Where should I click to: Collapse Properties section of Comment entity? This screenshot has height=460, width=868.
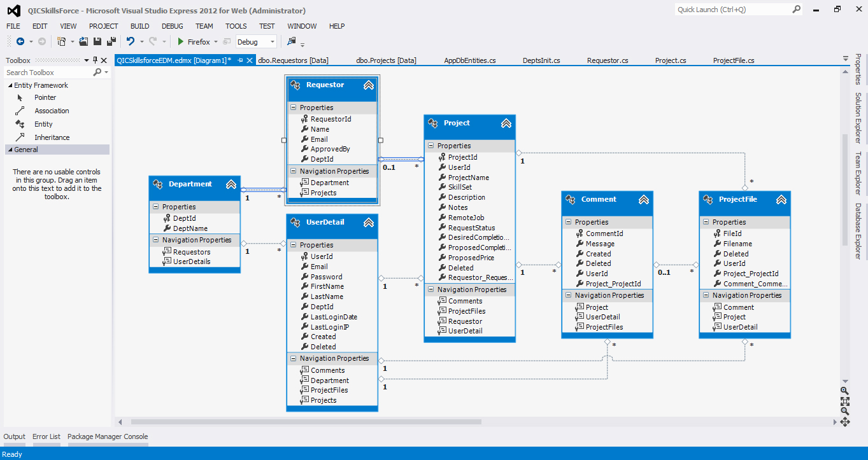click(x=569, y=222)
